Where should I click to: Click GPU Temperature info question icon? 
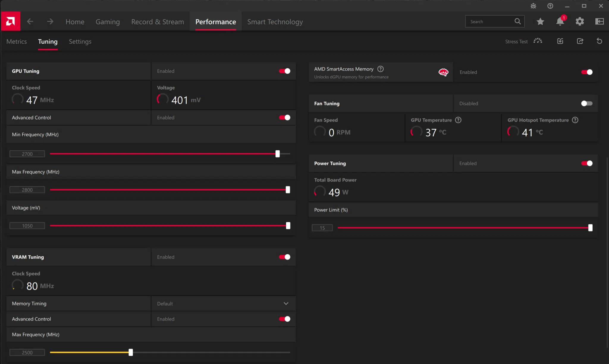tap(458, 120)
